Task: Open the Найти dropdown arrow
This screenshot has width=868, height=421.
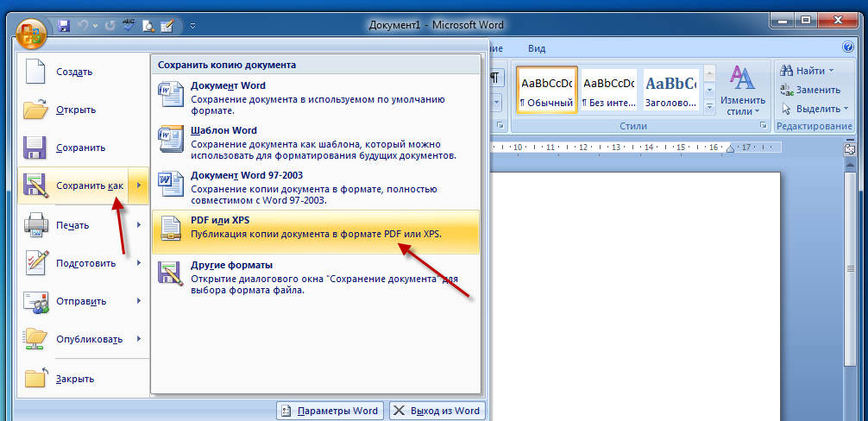Action: click(x=832, y=71)
